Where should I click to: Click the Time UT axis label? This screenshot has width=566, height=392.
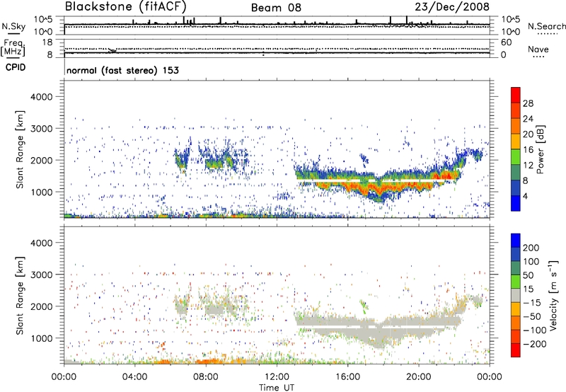point(277,388)
